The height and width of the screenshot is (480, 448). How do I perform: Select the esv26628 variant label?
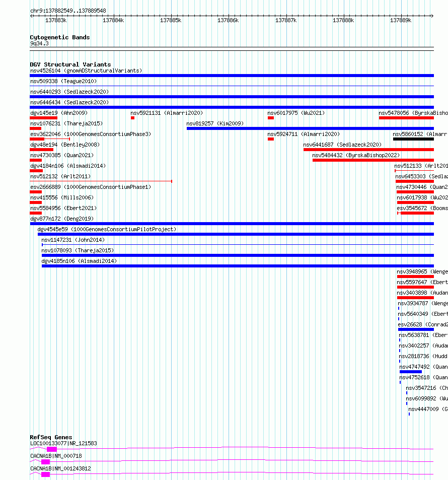(423, 324)
